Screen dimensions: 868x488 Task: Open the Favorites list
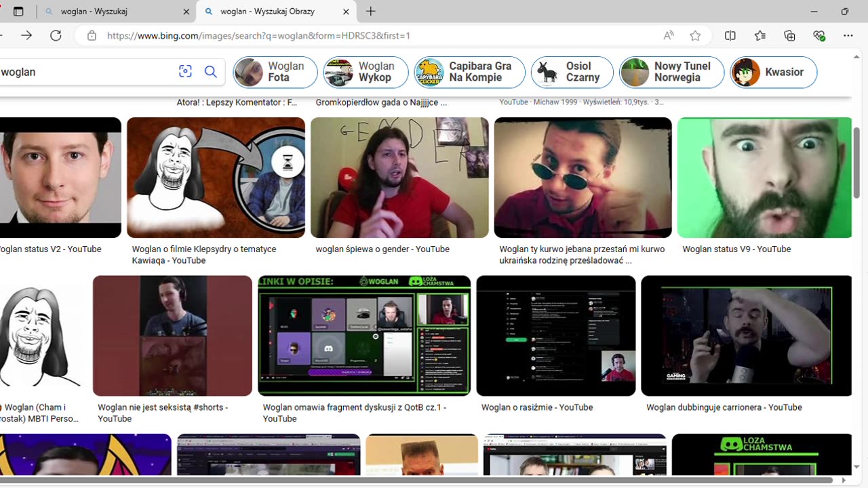click(759, 35)
